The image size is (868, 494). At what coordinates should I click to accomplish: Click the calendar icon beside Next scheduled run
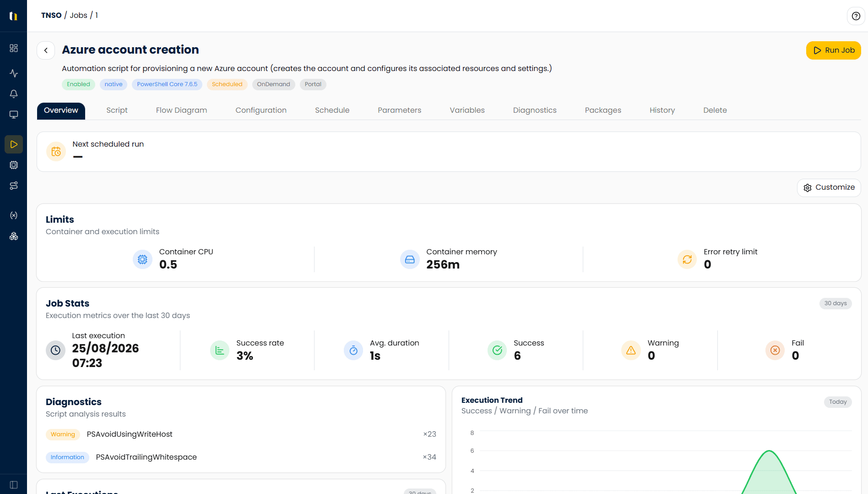click(56, 152)
